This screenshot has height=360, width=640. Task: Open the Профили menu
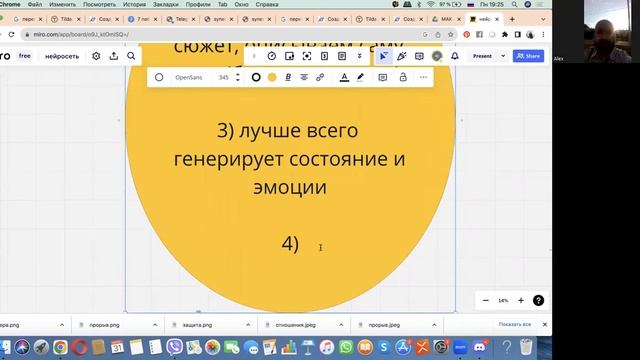pyautogui.click(x=198, y=4)
